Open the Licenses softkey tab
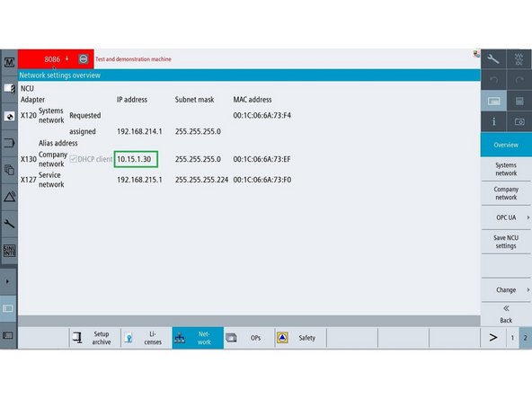This screenshot has height=399, width=532. (146, 338)
